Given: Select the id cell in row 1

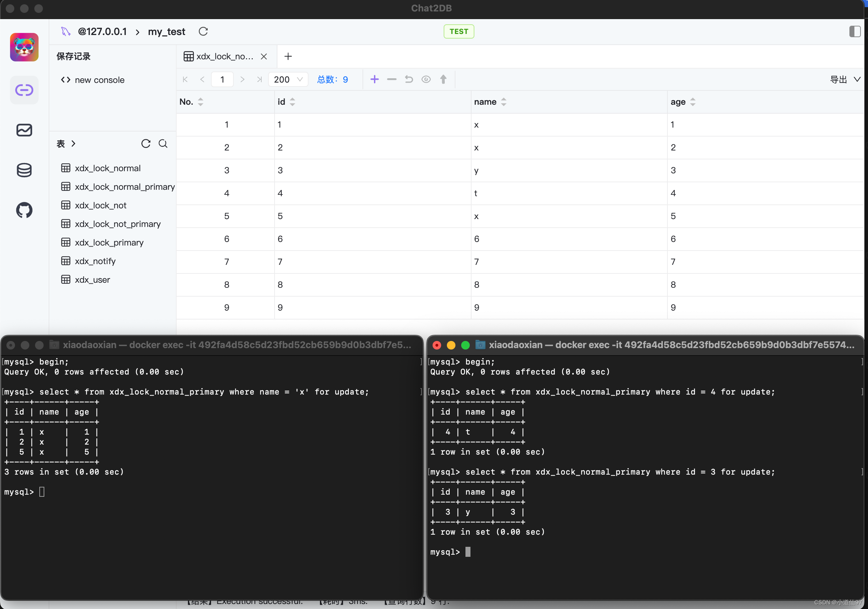Looking at the screenshot, I should click(x=373, y=125).
